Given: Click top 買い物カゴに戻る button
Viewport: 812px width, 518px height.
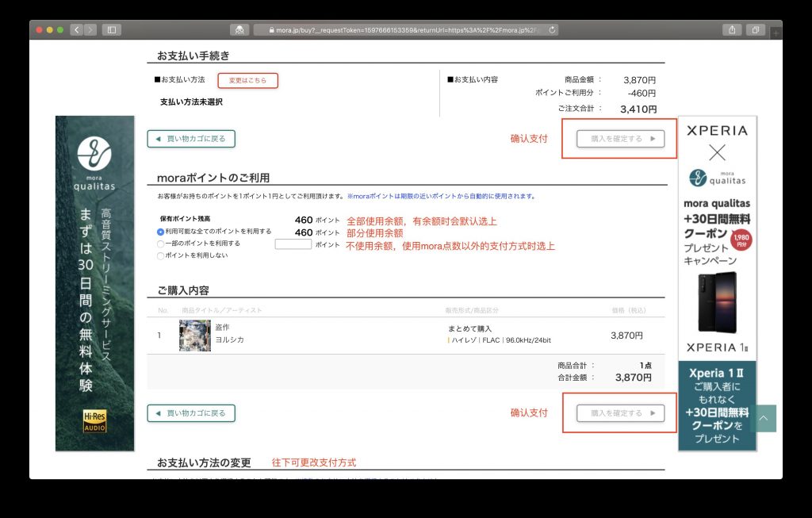Looking at the screenshot, I should [x=191, y=139].
